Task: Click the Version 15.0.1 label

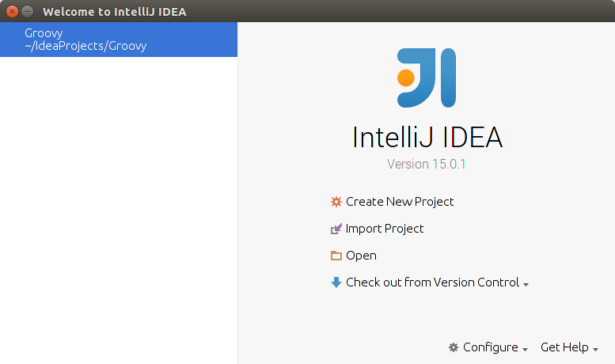Action: tap(427, 164)
